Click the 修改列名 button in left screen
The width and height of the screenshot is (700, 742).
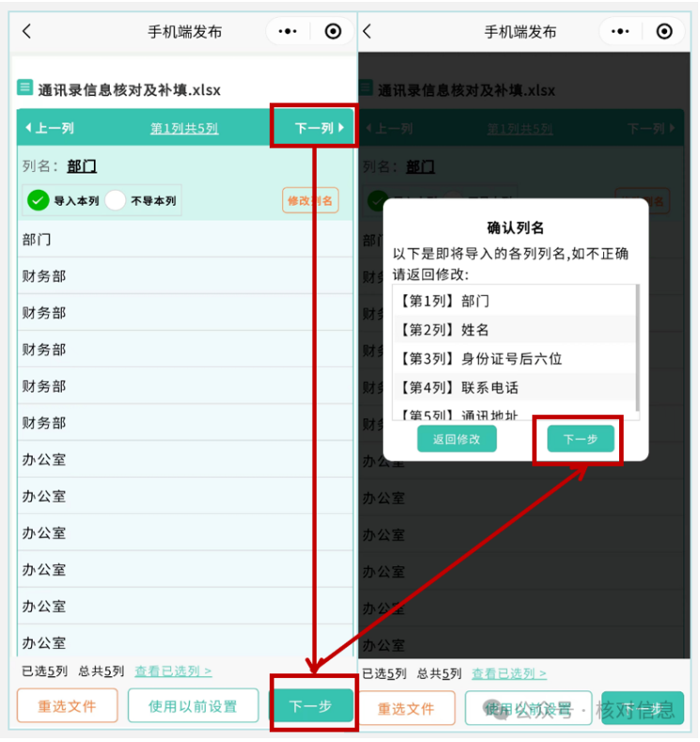[310, 201]
